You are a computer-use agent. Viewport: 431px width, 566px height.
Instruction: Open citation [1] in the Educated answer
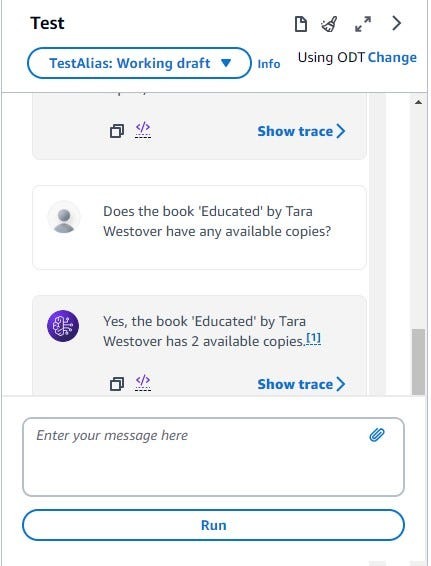[313, 339]
